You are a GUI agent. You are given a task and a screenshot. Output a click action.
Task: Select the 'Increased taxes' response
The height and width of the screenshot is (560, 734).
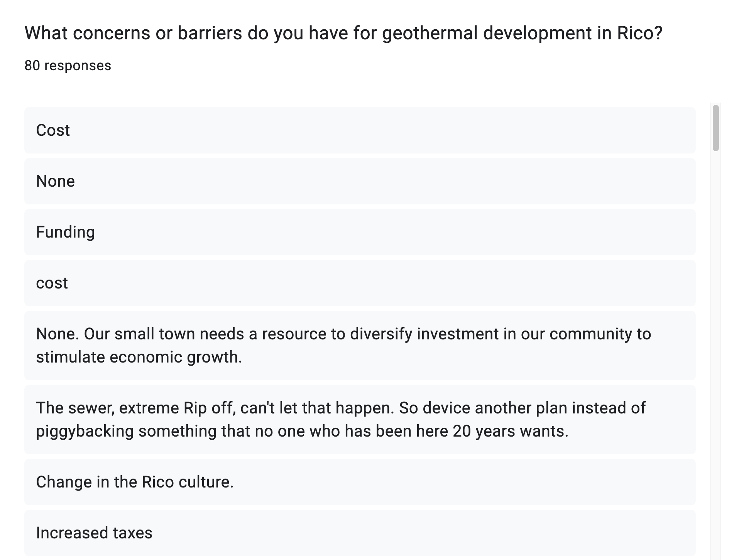tap(360, 533)
